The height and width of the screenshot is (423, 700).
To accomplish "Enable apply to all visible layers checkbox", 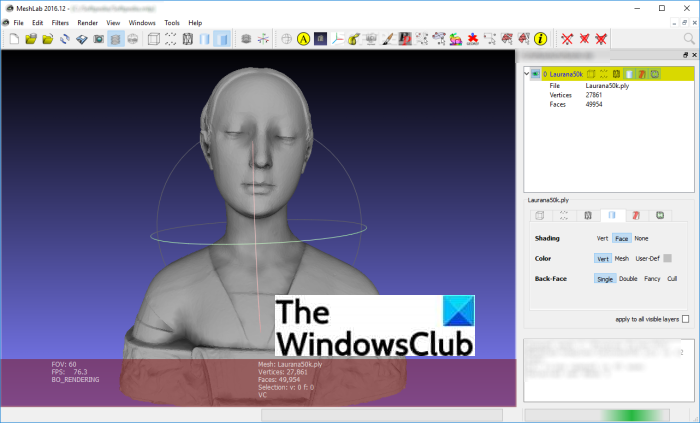I will tap(685, 319).
